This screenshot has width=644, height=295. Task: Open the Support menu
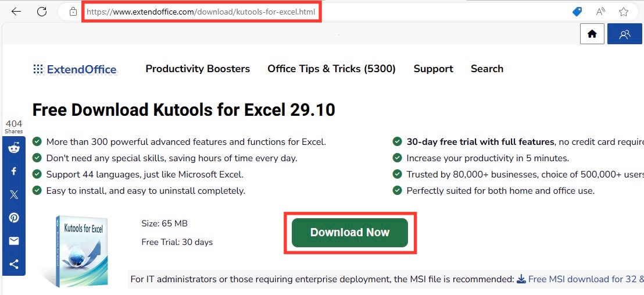[x=433, y=69]
